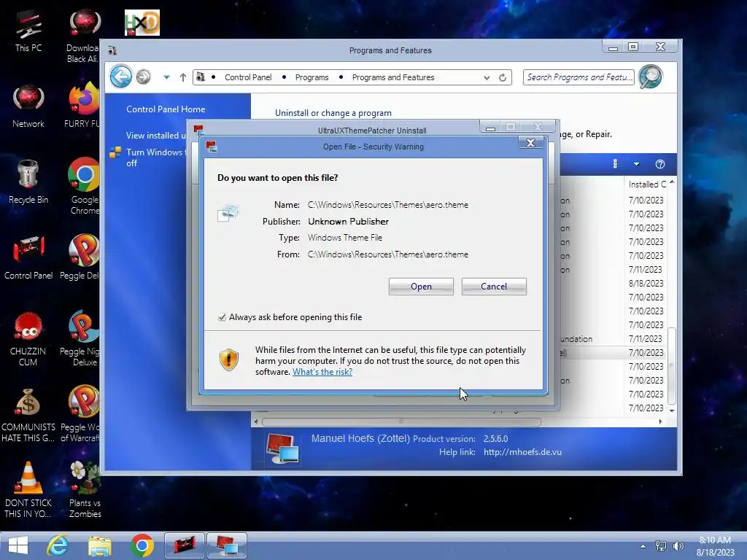The height and width of the screenshot is (560, 747).
Task: Open File Explorer from the taskbar
Action: coord(99,545)
